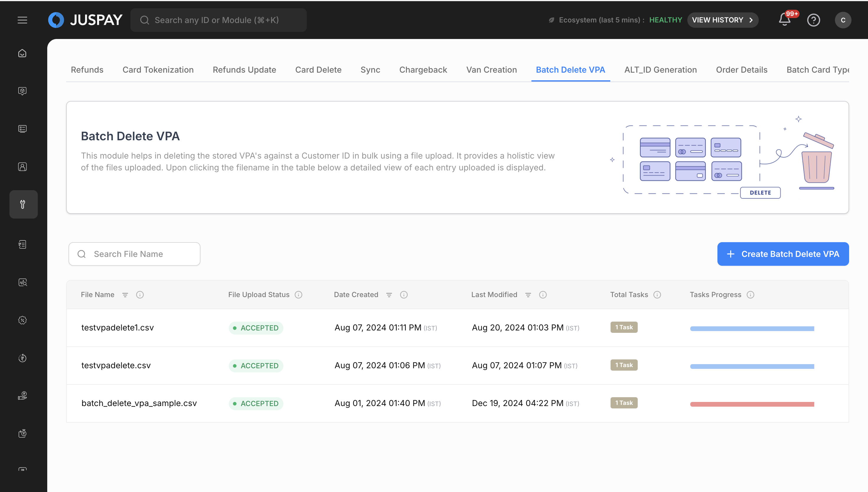Screen dimensions: 868x492
Task: Click the Search File Name field
Action: point(134,254)
